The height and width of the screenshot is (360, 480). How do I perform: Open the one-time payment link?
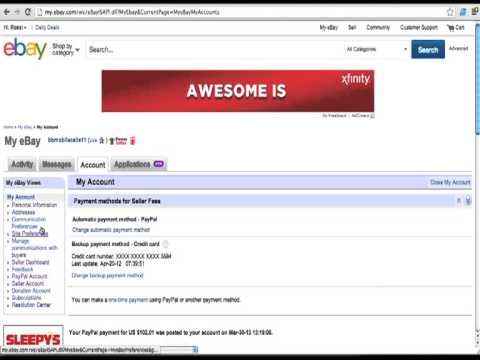[x=128, y=300]
